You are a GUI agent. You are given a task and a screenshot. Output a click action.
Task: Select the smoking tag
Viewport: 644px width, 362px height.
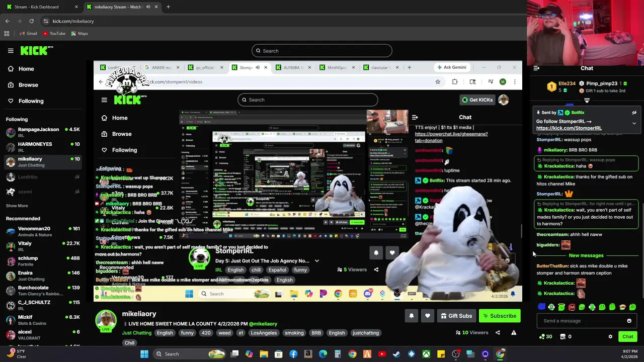[x=294, y=333]
